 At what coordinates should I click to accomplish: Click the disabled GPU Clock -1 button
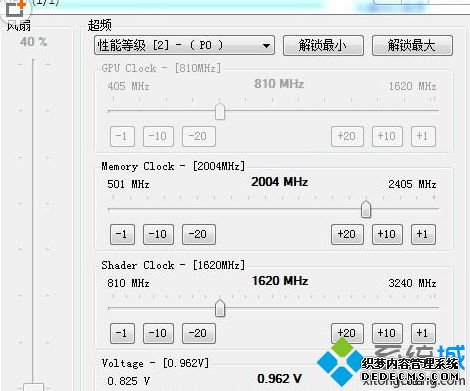click(122, 136)
